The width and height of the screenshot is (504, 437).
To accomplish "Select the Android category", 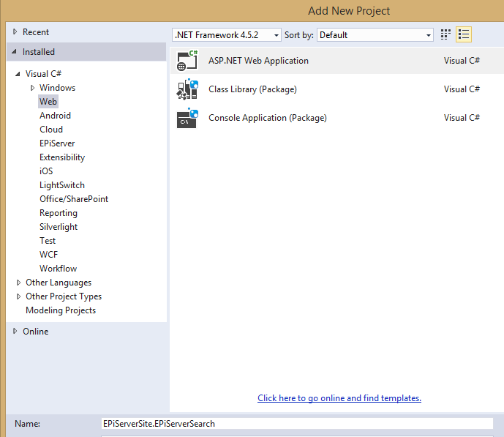I will (55, 116).
